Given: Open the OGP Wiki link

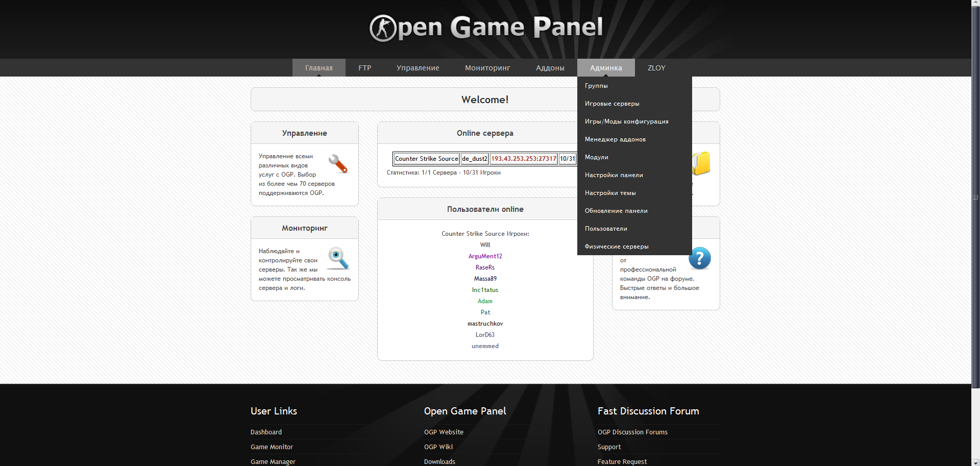Looking at the screenshot, I should [438, 447].
